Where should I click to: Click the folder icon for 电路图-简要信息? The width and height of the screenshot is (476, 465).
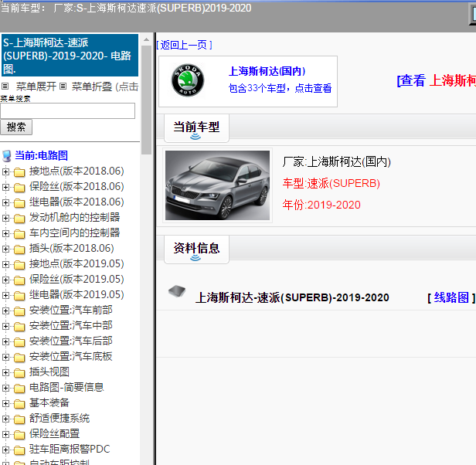(19, 389)
